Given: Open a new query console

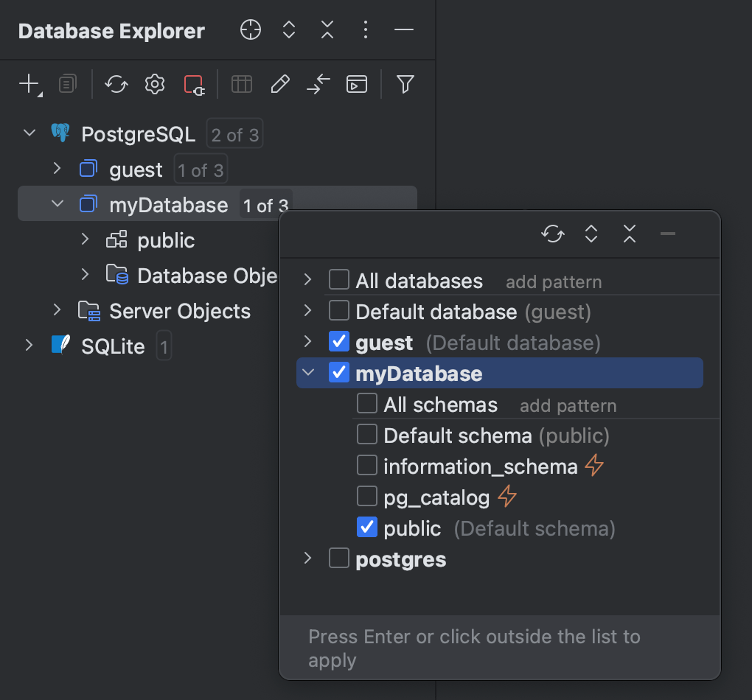Looking at the screenshot, I should pos(356,84).
